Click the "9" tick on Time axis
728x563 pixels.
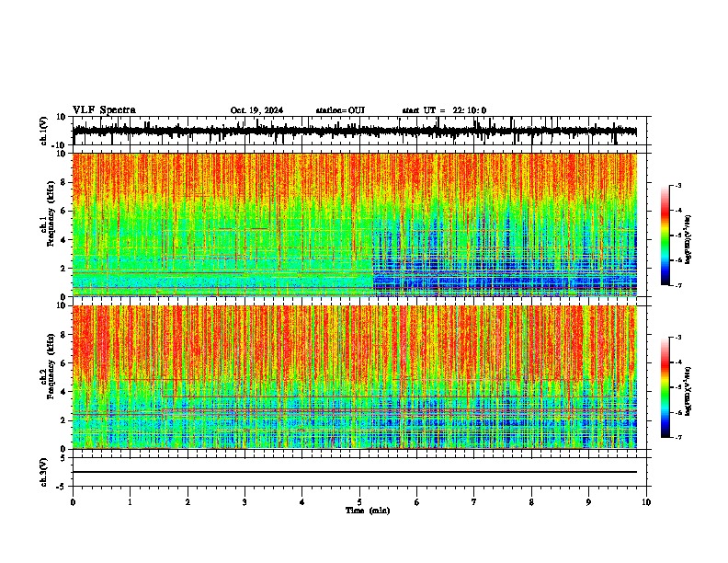coord(588,502)
